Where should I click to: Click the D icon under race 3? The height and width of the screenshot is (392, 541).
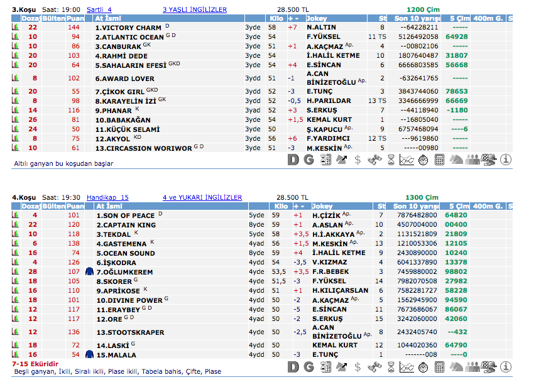tap(293, 160)
